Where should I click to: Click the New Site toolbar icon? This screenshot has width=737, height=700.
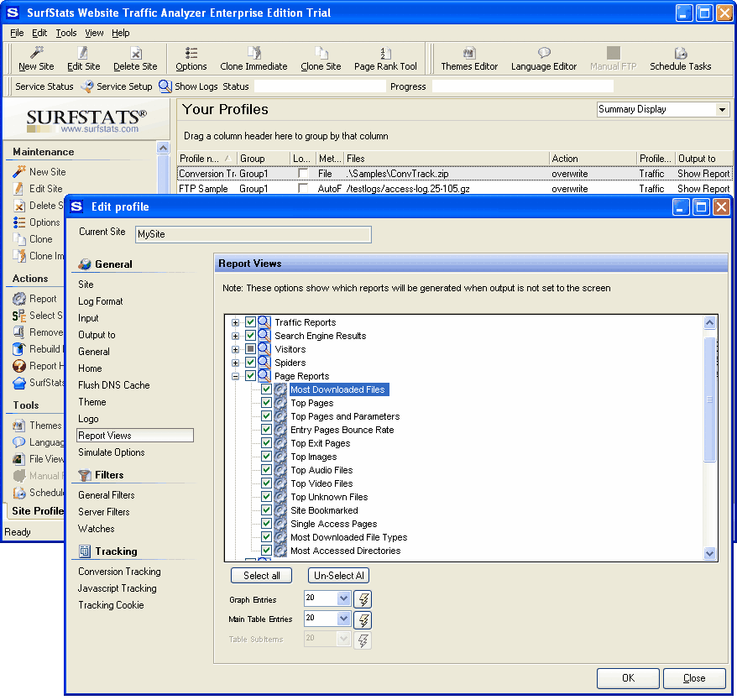[x=36, y=52]
